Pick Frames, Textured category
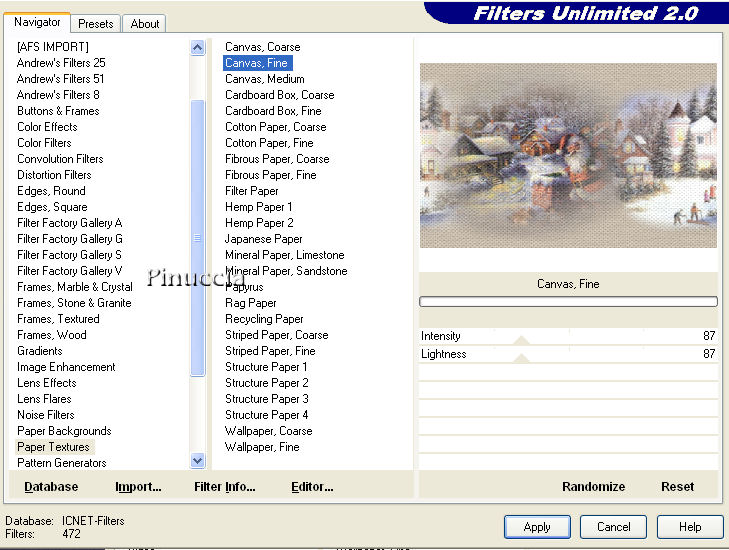This screenshot has height=550, width=729. pyautogui.click(x=58, y=319)
